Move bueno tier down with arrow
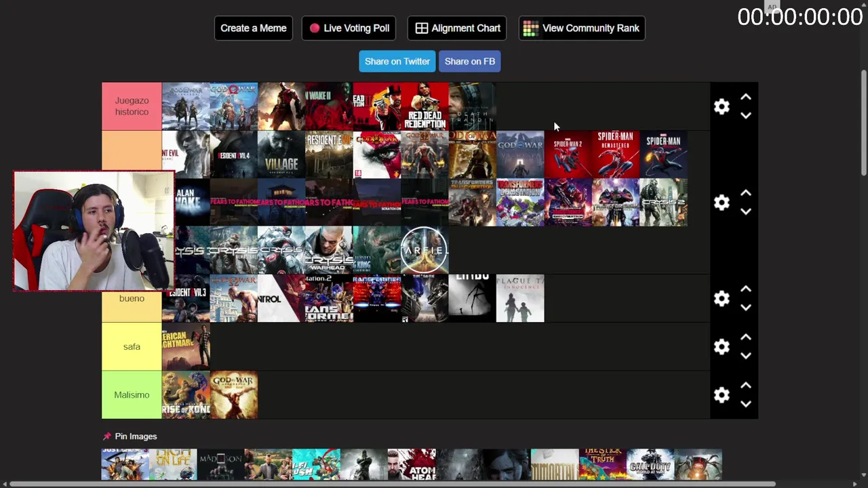 coord(746,308)
